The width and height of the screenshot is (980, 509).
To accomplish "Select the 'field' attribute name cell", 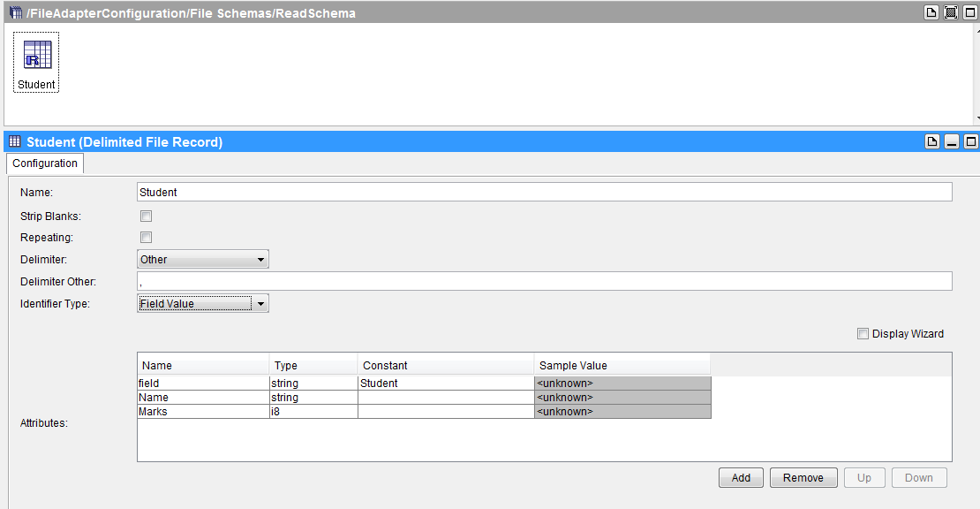I will click(x=203, y=384).
